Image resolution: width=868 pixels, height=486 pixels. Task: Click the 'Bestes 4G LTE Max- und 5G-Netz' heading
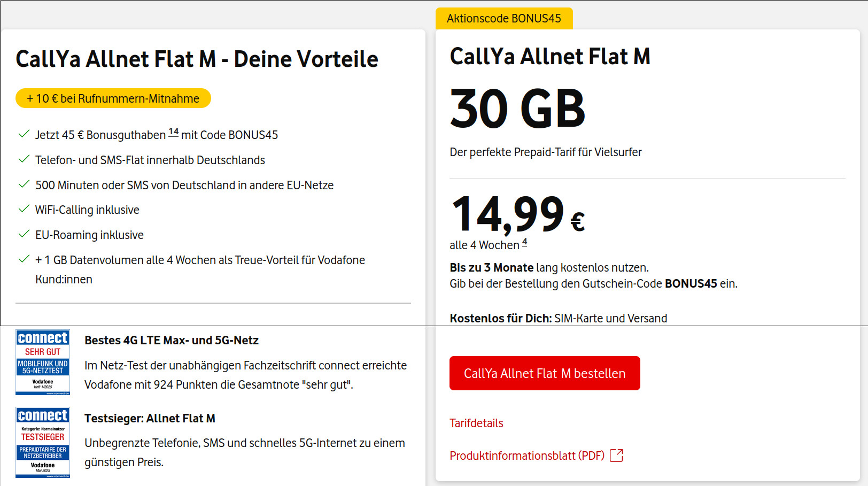click(172, 341)
